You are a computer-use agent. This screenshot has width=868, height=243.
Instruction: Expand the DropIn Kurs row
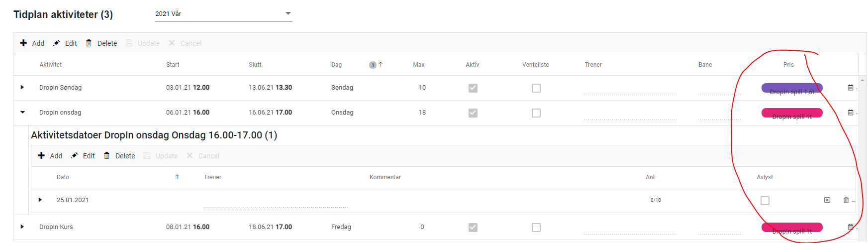(22, 227)
